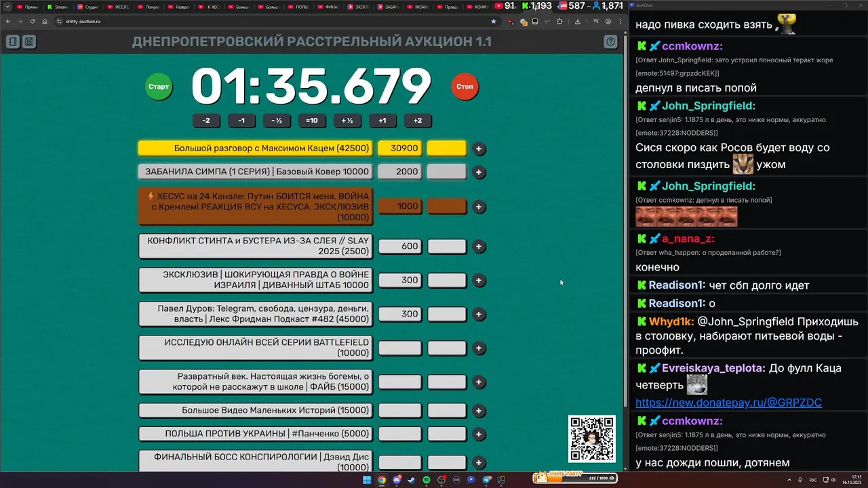Image resolution: width=868 pixels, height=488 pixels.
Task: Switch to the Студия tab
Action: click(x=88, y=7)
